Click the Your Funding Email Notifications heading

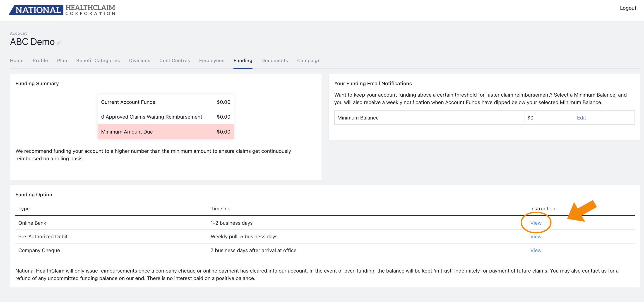[x=373, y=83]
